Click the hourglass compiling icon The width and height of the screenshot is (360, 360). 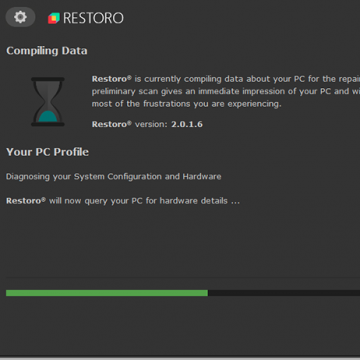point(48,102)
